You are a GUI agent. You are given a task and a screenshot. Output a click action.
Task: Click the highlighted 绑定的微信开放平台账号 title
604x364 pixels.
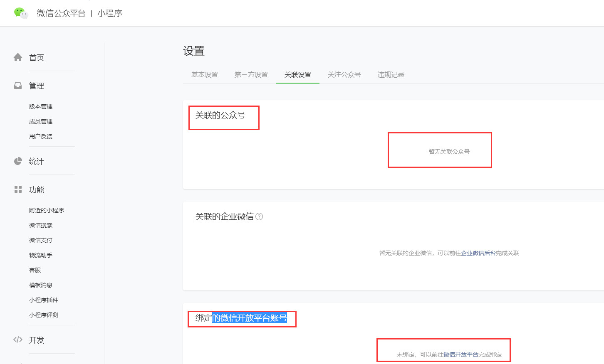241,318
